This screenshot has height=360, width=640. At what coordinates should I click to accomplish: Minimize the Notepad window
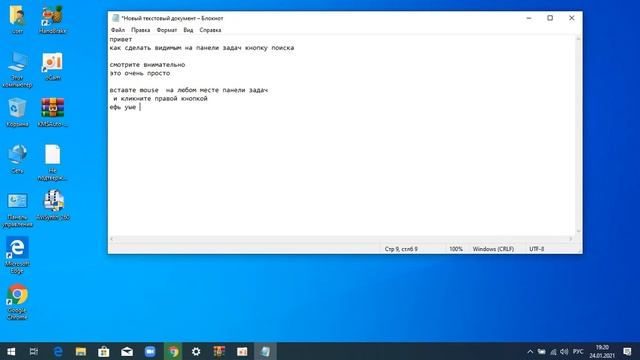click(x=529, y=18)
